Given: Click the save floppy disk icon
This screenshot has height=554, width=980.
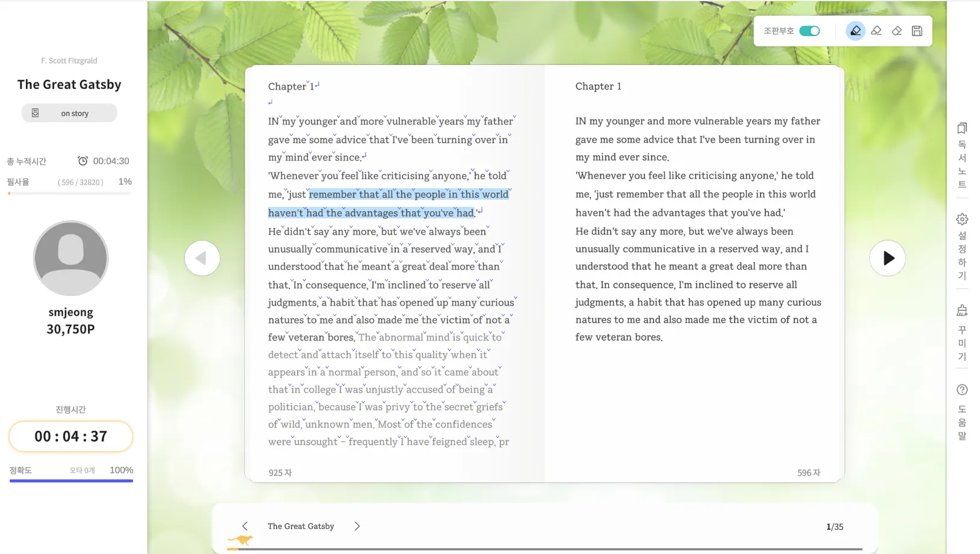Looking at the screenshot, I should (x=917, y=31).
